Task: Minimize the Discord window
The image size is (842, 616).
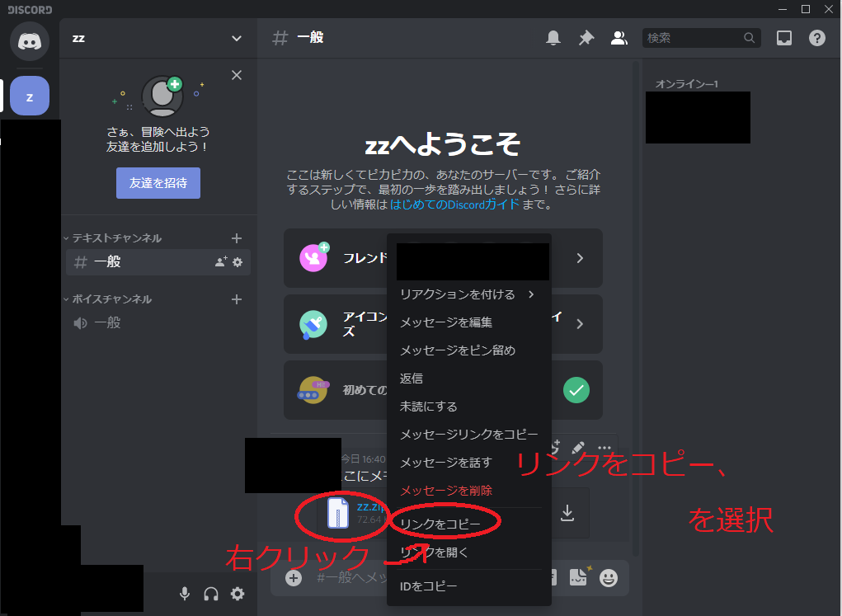Action: 783,9
